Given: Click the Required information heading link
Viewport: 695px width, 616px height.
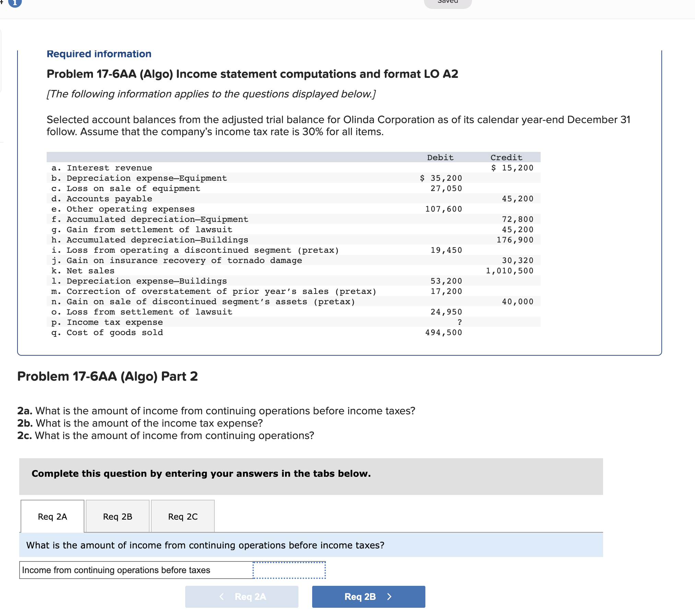Looking at the screenshot, I should [x=99, y=54].
